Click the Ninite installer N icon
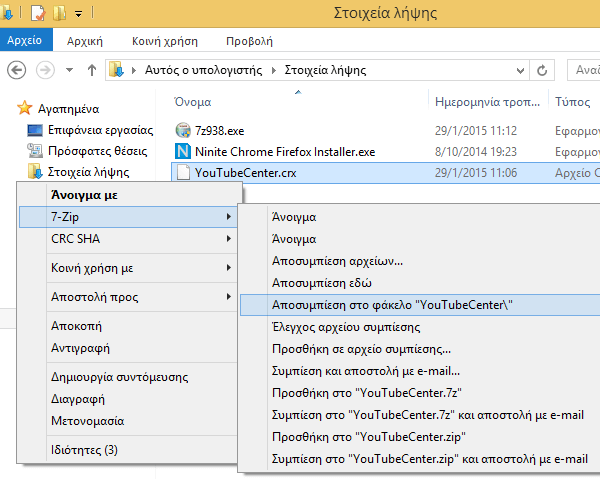This screenshot has height=479, width=600. click(x=183, y=151)
